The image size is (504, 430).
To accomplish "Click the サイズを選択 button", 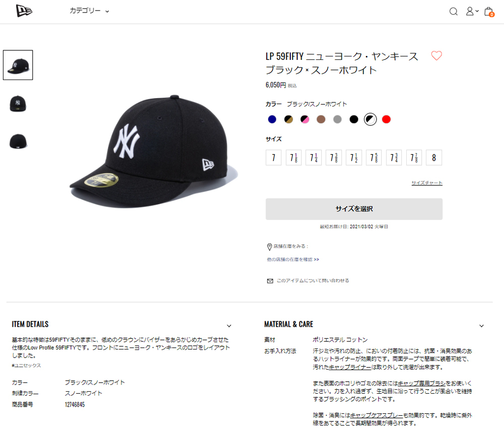I will 354,209.
